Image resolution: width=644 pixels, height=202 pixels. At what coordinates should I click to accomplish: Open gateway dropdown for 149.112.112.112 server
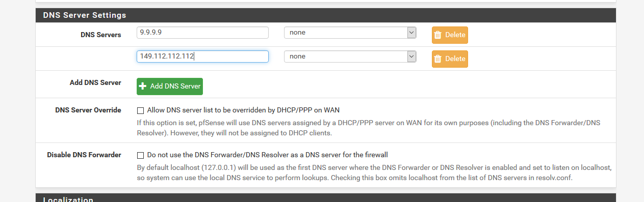[x=350, y=56]
